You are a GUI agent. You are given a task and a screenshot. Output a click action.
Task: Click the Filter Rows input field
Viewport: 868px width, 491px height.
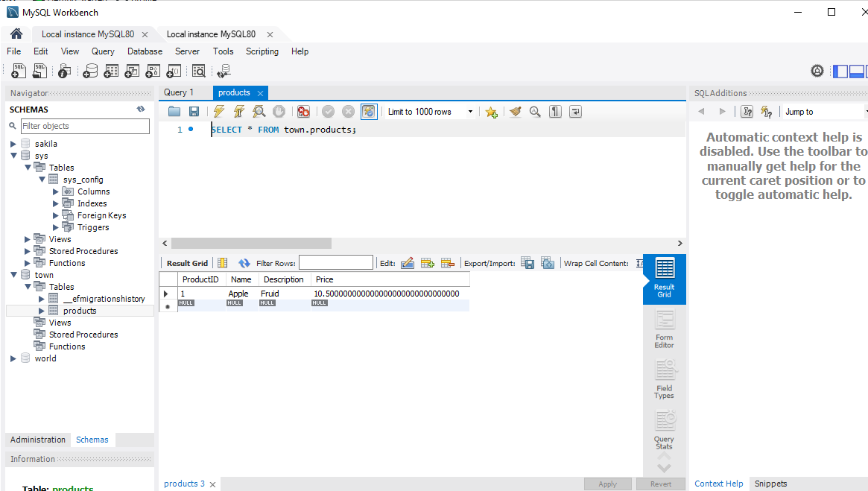(x=336, y=263)
